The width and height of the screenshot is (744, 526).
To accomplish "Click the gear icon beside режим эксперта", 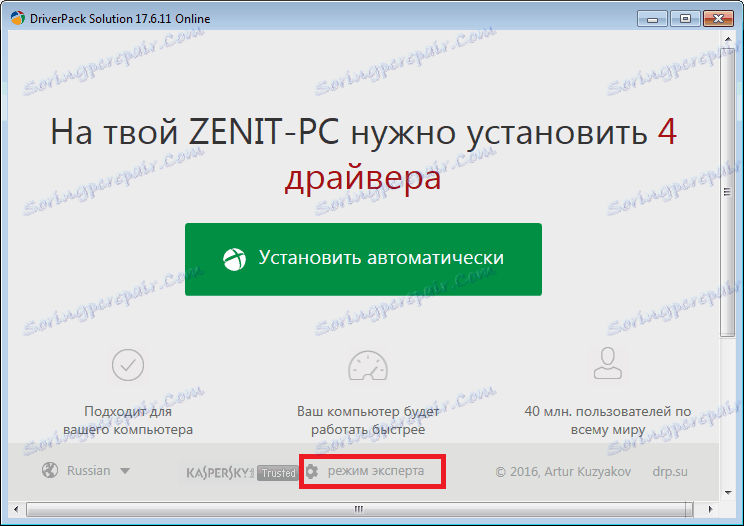I will [312, 471].
